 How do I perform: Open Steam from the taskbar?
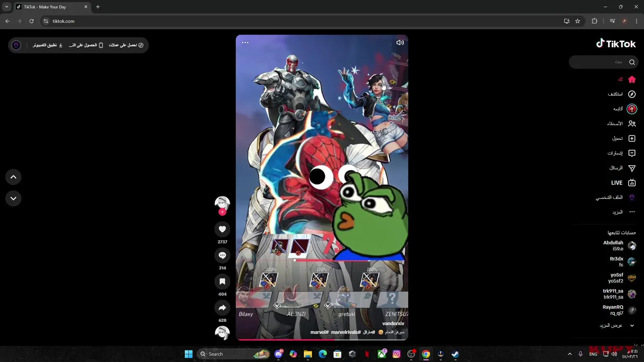455,354
